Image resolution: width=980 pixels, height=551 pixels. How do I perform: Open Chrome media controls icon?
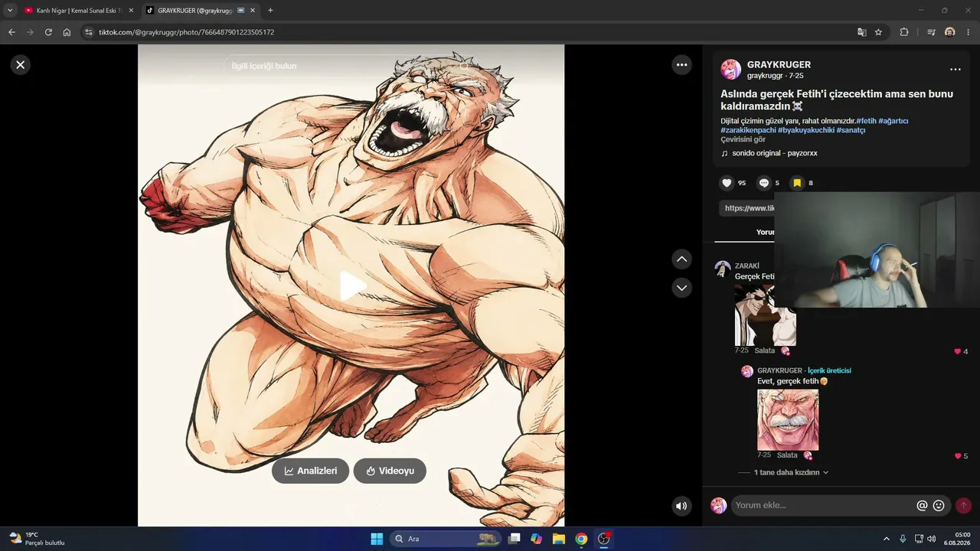pos(931,32)
